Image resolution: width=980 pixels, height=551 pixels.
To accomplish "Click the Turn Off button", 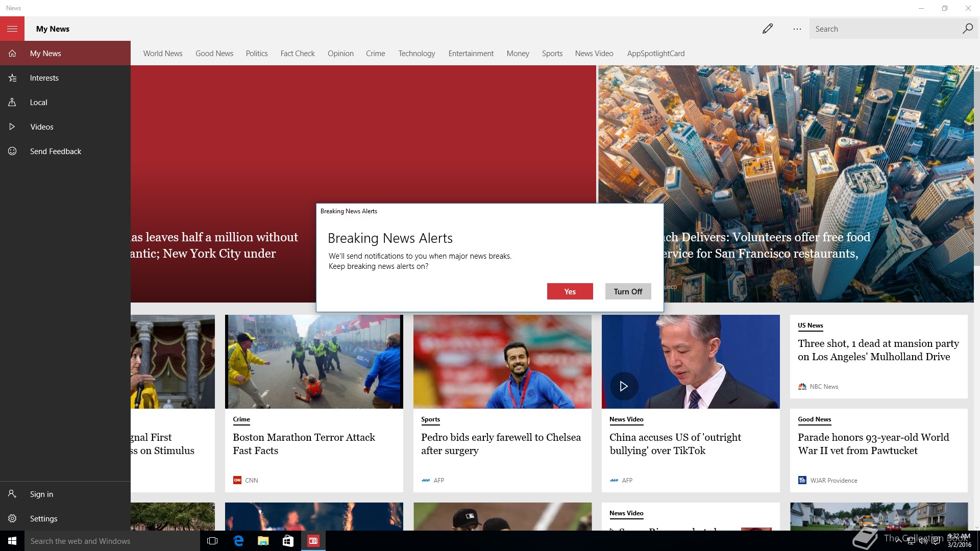I will [x=628, y=291].
